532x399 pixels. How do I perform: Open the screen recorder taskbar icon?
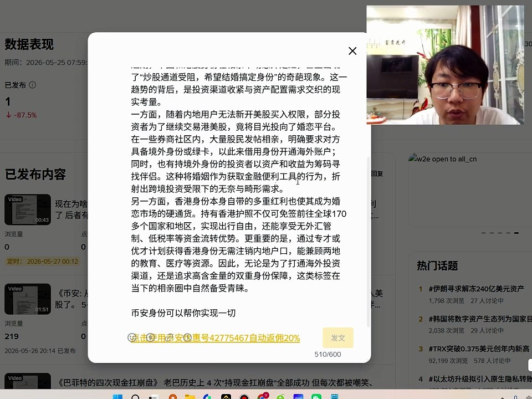[244, 397]
